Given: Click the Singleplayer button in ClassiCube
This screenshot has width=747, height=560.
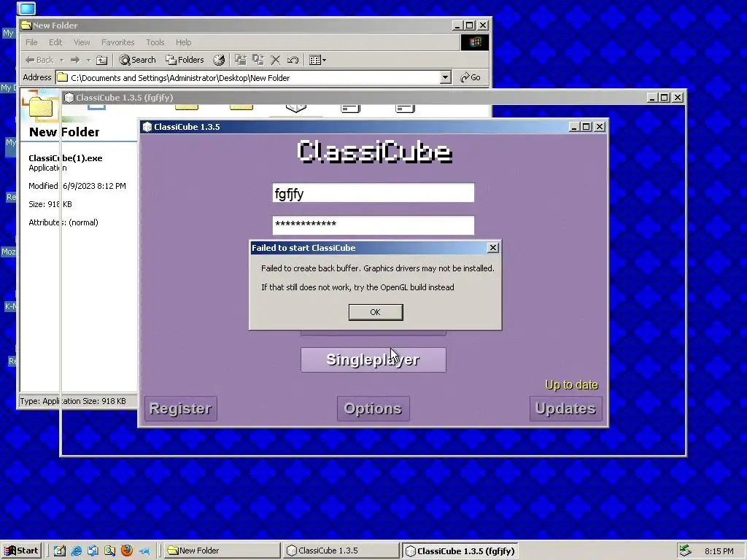Looking at the screenshot, I should 373,359.
